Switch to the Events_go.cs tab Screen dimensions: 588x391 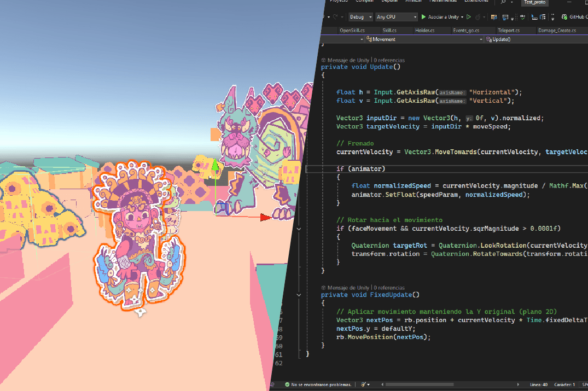[x=465, y=31]
